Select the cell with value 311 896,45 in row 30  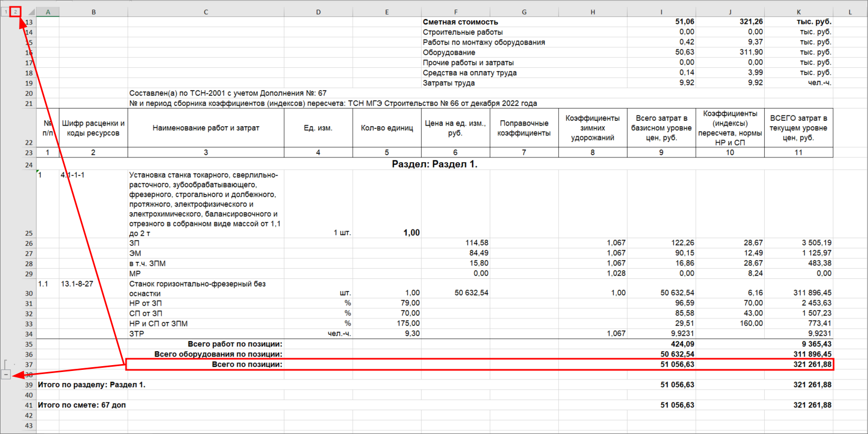[798, 293]
